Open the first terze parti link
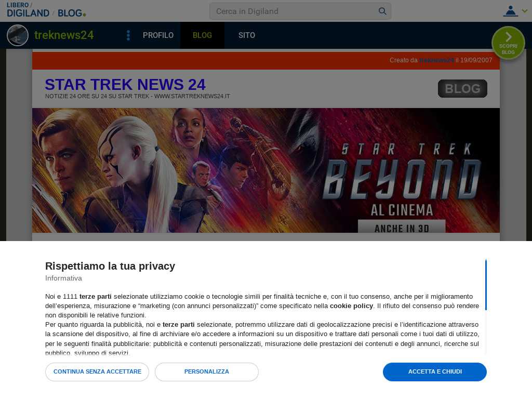The width and height of the screenshot is (532, 399). (96, 297)
